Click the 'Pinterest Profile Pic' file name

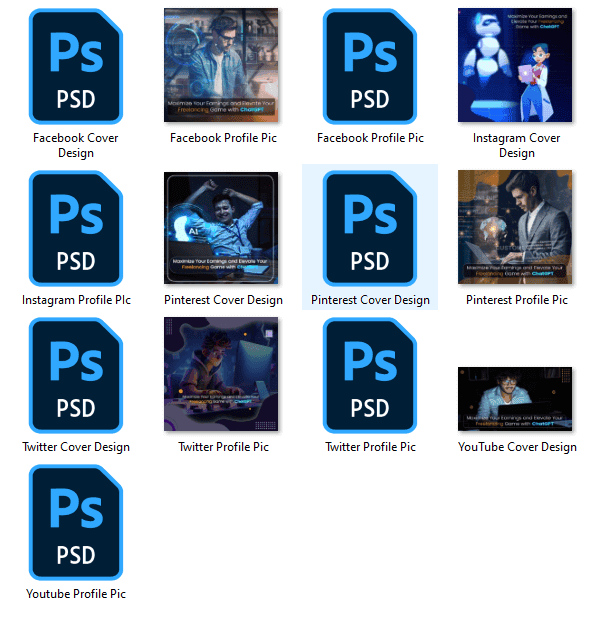517,300
